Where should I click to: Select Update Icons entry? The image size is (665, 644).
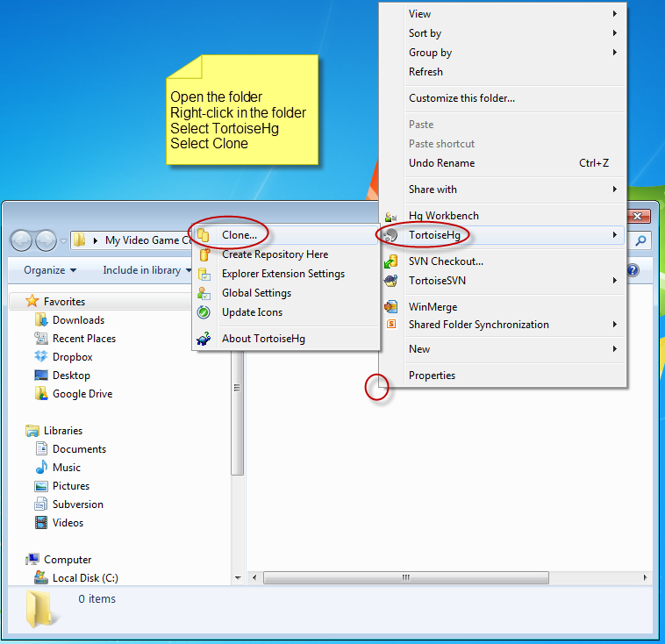click(286, 312)
